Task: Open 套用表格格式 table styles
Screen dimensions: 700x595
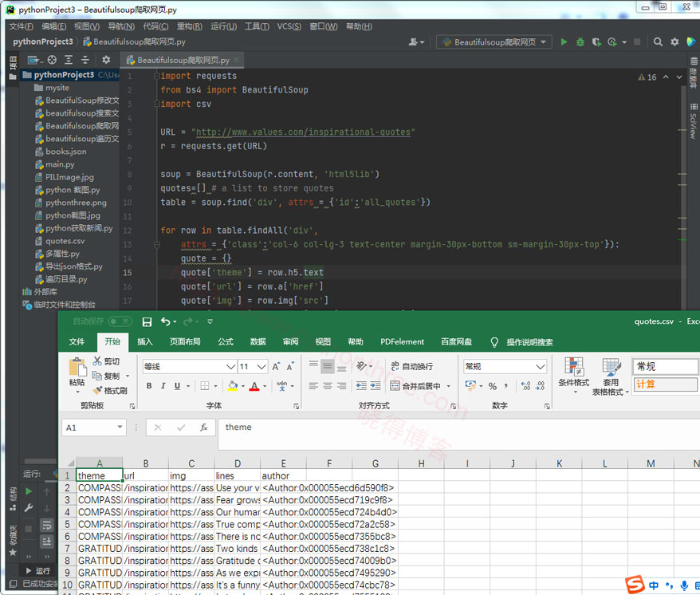Action: 610,377
